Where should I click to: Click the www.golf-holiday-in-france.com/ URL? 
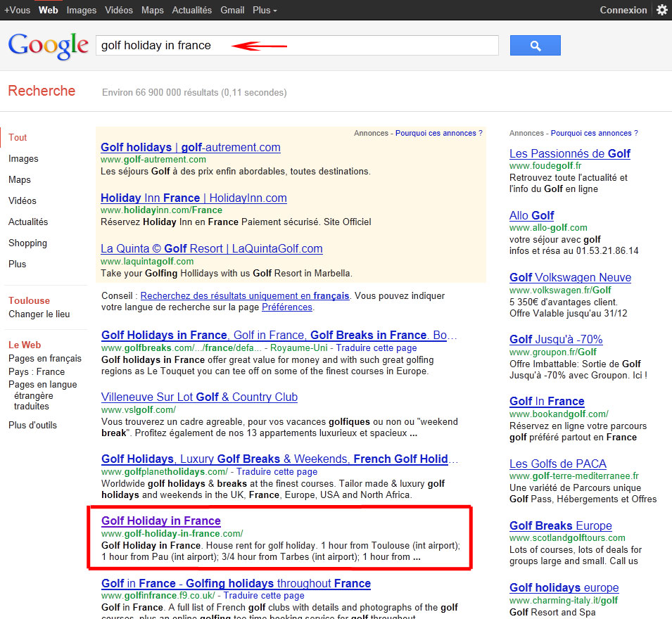point(172,533)
